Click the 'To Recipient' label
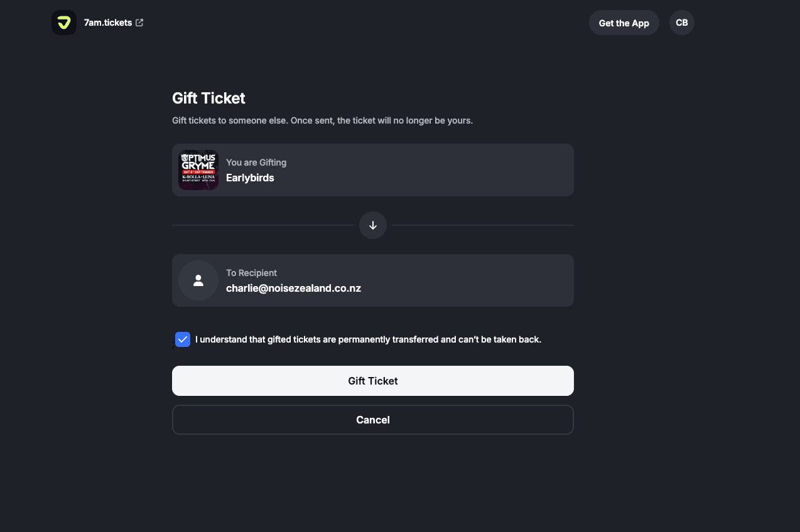Screen dimensions: 800x532 coord(251,273)
